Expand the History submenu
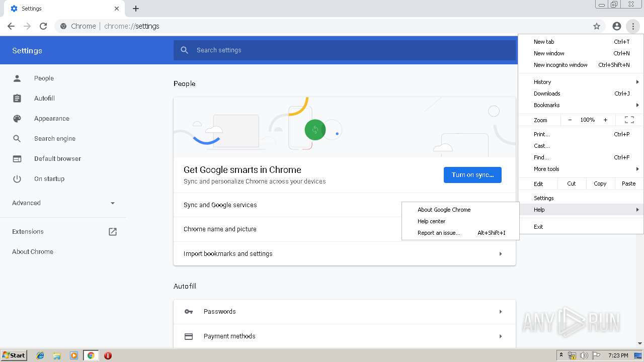 (x=581, y=82)
